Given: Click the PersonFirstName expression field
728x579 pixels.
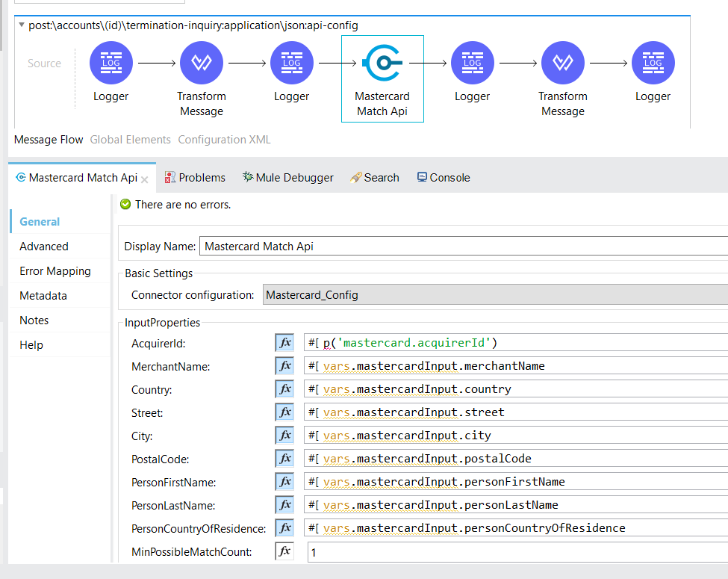Looking at the screenshot, I should [x=515, y=482].
